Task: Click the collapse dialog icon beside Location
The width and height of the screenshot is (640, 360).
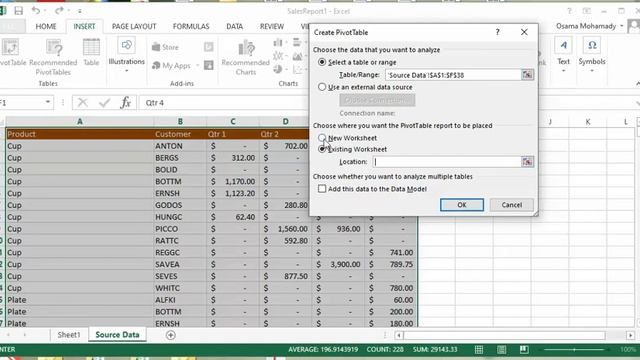Action: pos(527,162)
